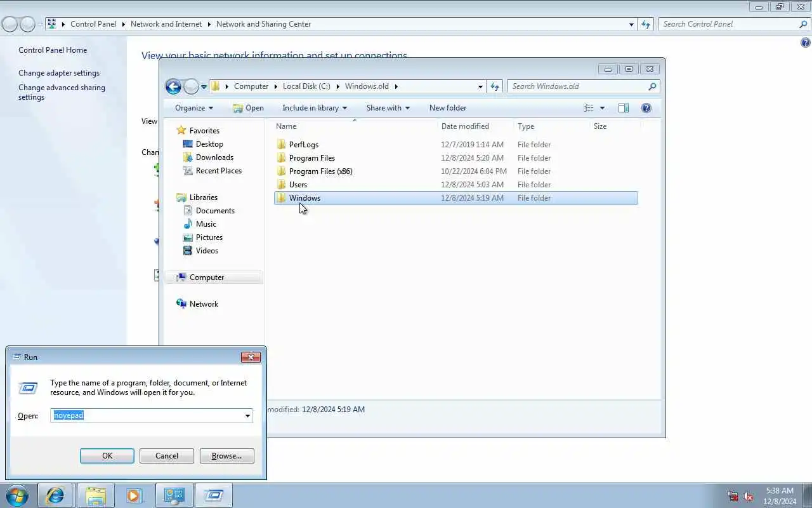Select Network in navigation pane
Image resolution: width=812 pixels, height=508 pixels.
[204, 304]
